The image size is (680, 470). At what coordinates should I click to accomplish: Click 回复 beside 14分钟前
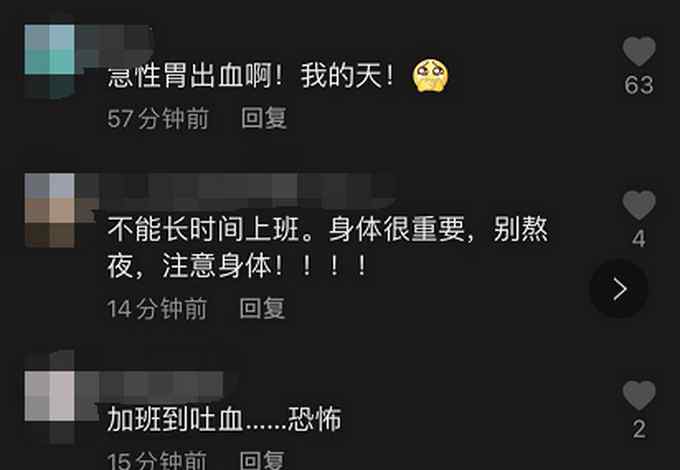pos(262,308)
